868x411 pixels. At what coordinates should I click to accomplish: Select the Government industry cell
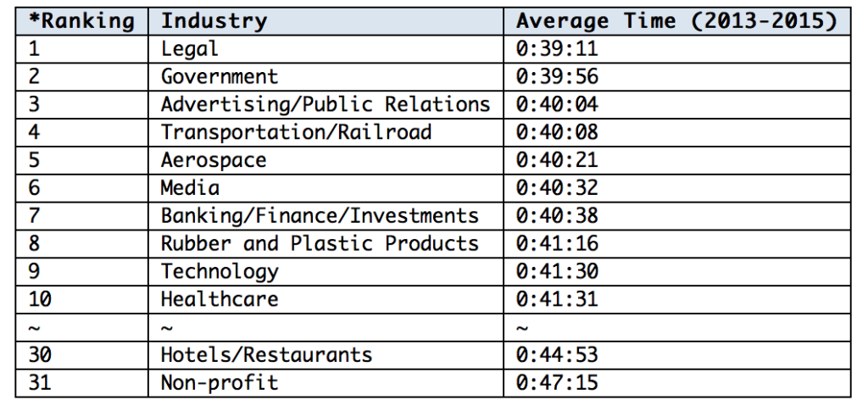tap(220, 77)
